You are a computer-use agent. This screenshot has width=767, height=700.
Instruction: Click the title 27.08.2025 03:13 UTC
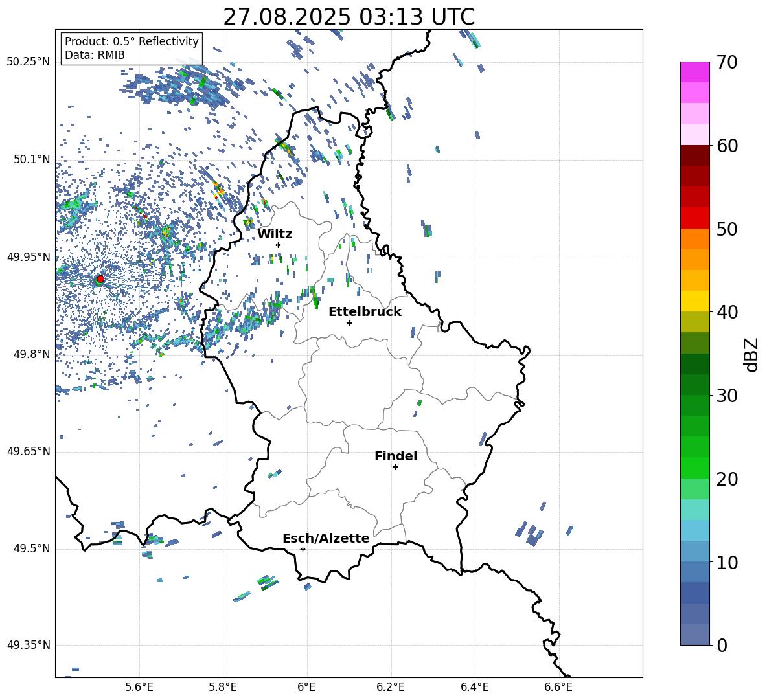point(349,17)
